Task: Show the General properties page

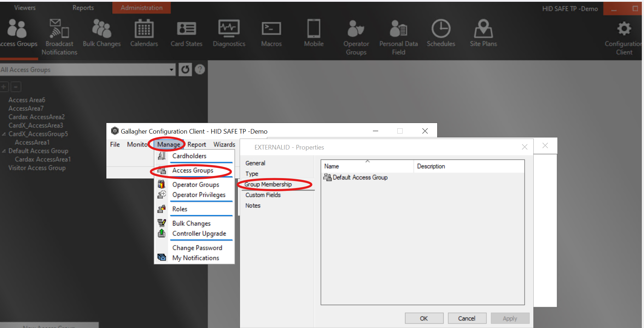Action: 255,163
